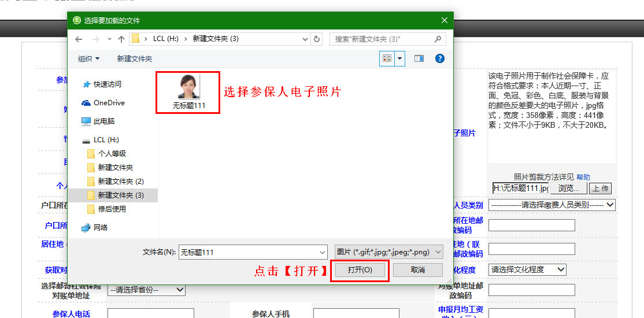The height and width of the screenshot is (318, 644).
Task: Select LCL (H:) drive in tree
Action: pos(106,140)
